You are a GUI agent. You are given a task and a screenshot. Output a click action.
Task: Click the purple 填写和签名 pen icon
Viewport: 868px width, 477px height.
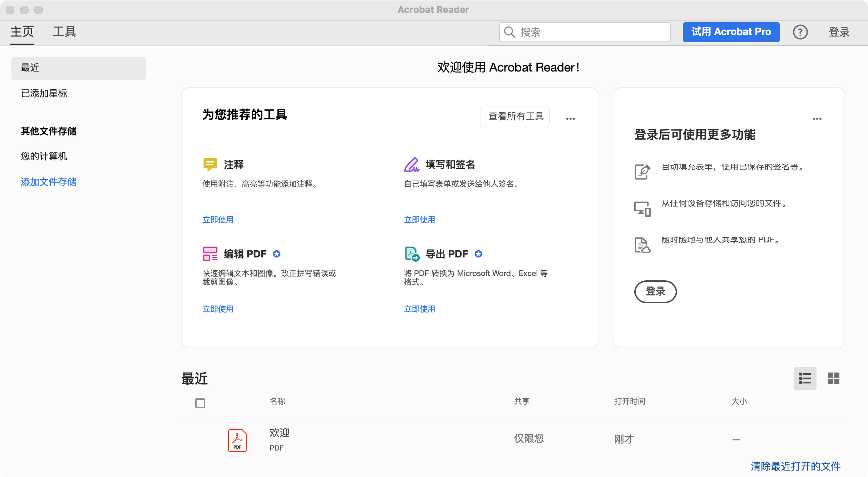tap(411, 164)
